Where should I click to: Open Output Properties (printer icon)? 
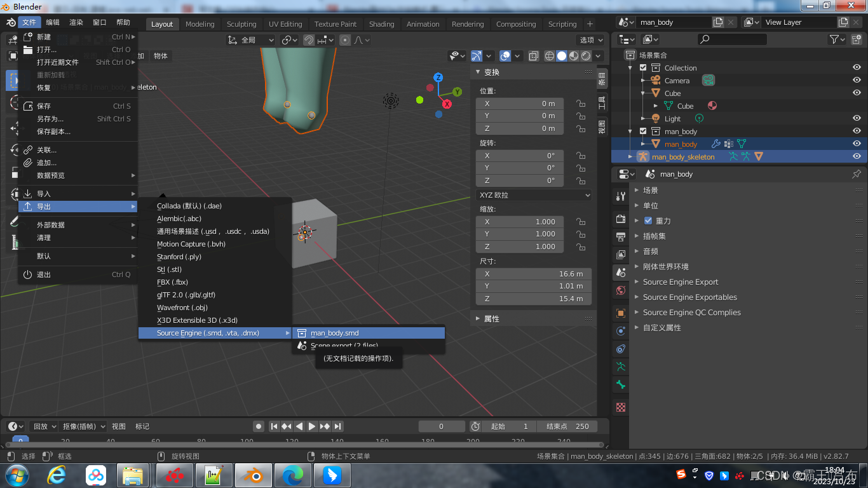(x=620, y=236)
